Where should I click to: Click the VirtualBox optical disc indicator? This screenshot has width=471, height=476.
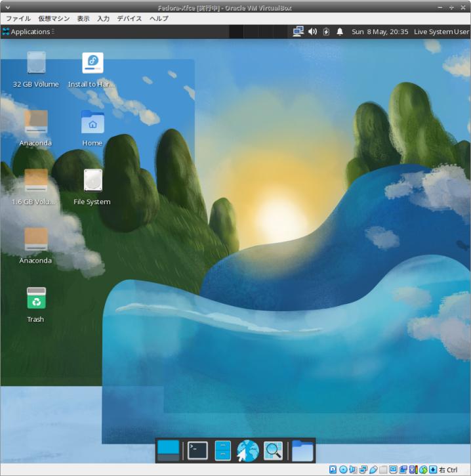[x=343, y=469]
